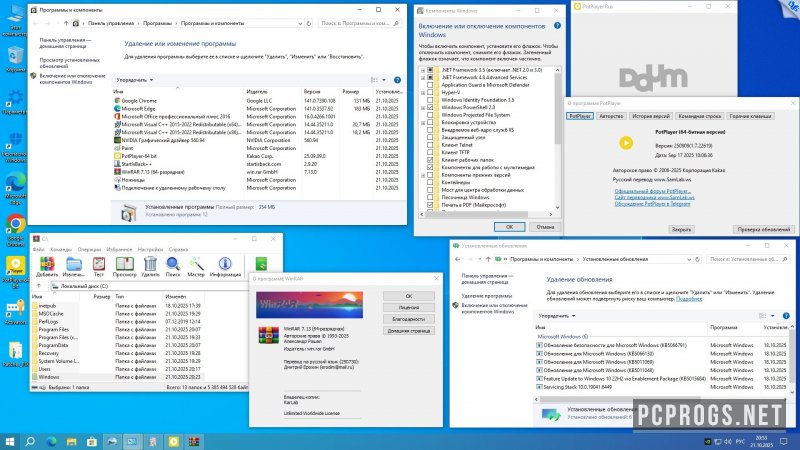Click the help icon in Программы и компоненты
The height and width of the screenshot is (450, 800).
coord(397,80)
